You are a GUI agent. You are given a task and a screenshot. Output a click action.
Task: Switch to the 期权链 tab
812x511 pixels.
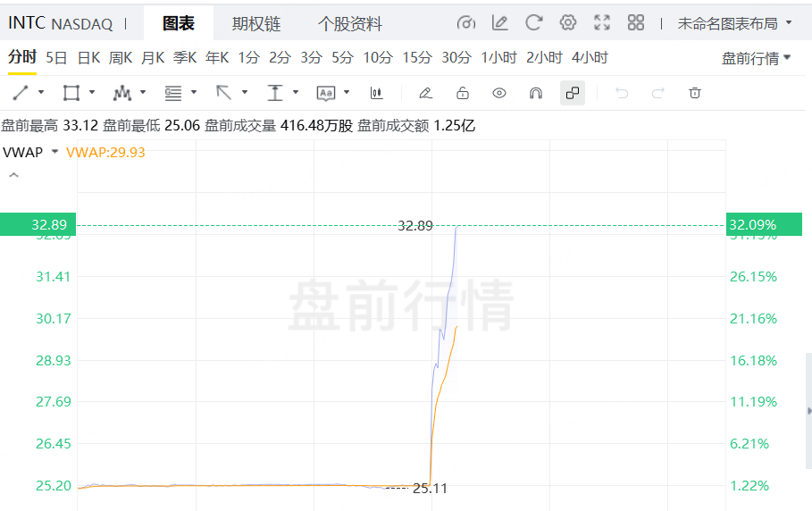(x=255, y=23)
